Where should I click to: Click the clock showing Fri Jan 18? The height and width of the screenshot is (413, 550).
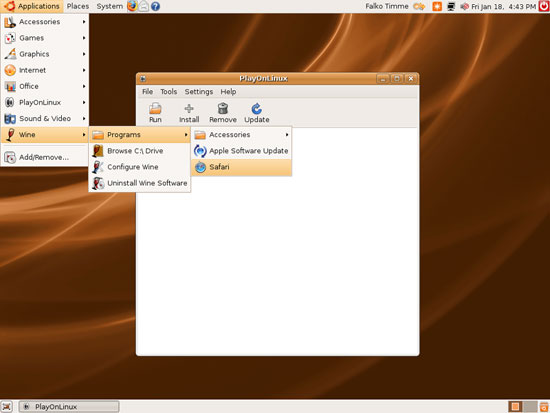click(504, 6)
